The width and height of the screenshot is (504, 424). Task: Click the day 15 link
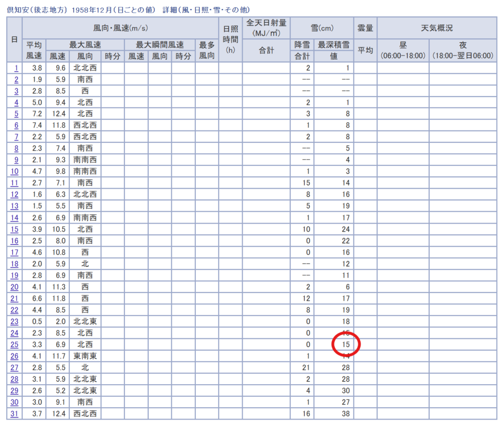(x=14, y=229)
